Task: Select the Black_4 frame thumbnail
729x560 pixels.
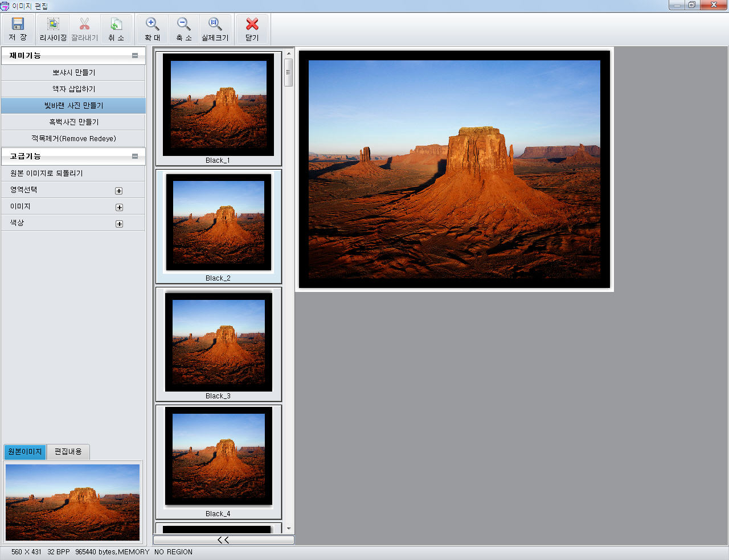Action: (219, 462)
